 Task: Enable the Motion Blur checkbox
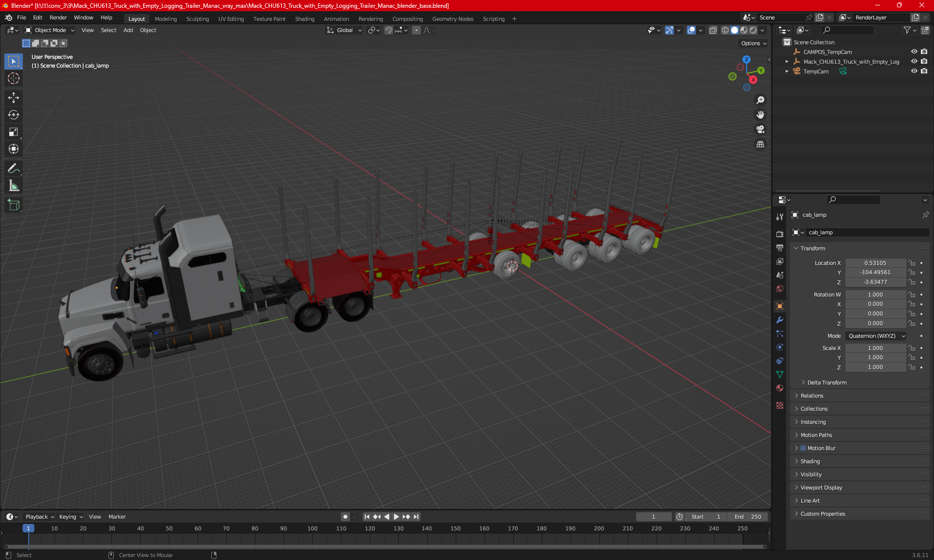coord(803,448)
